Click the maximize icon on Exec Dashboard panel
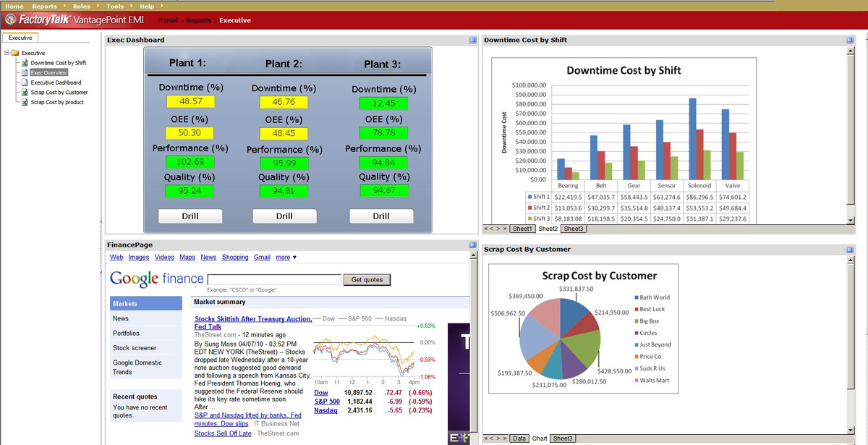Image resolution: width=868 pixels, height=445 pixels. coord(474,41)
